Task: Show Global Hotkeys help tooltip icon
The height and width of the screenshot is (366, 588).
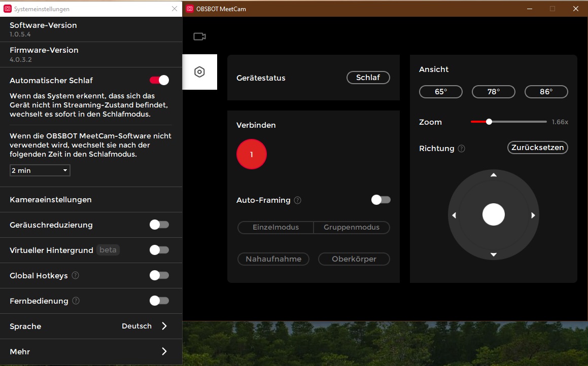Action: pyautogui.click(x=76, y=275)
